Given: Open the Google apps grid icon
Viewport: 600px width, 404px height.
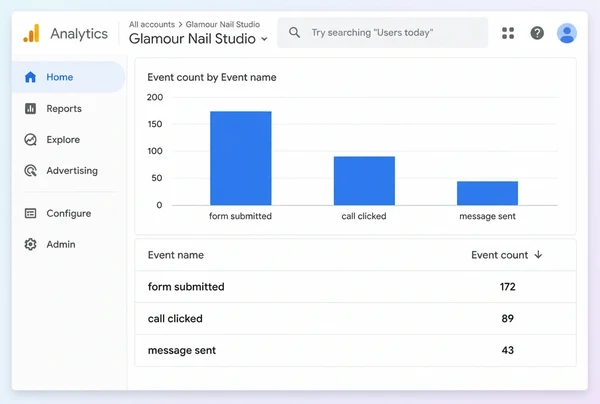Looking at the screenshot, I should pyautogui.click(x=508, y=33).
